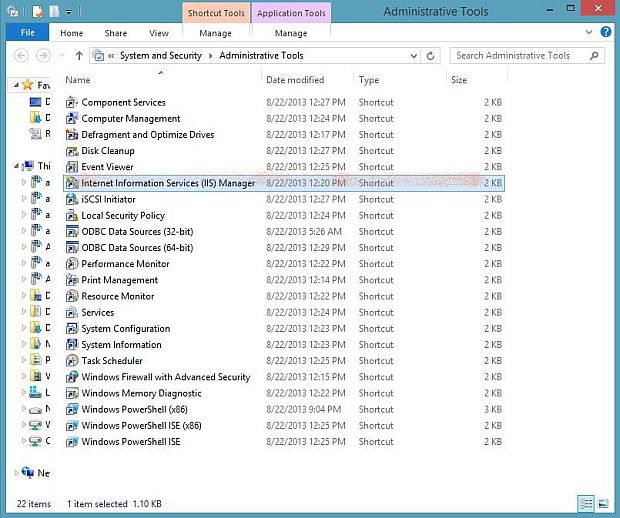
Task: Select the iSCSI Initiator icon
Action: tap(72, 199)
